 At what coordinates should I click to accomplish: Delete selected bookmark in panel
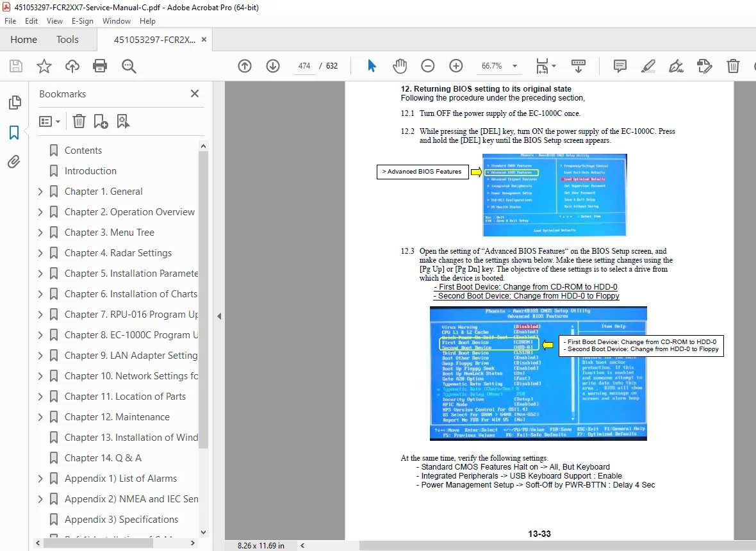[79, 122]
